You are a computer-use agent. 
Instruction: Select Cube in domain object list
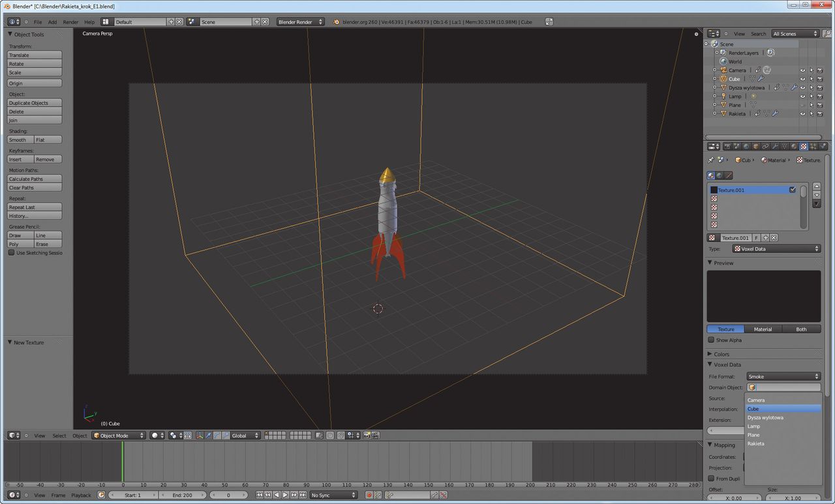click(783, 409)
